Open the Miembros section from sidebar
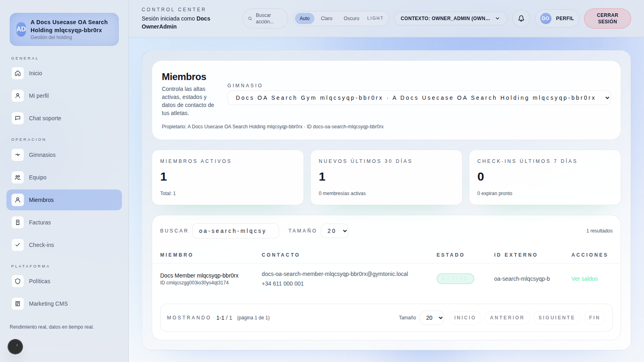This screenshot has width=644, height=362. point(41,200)
